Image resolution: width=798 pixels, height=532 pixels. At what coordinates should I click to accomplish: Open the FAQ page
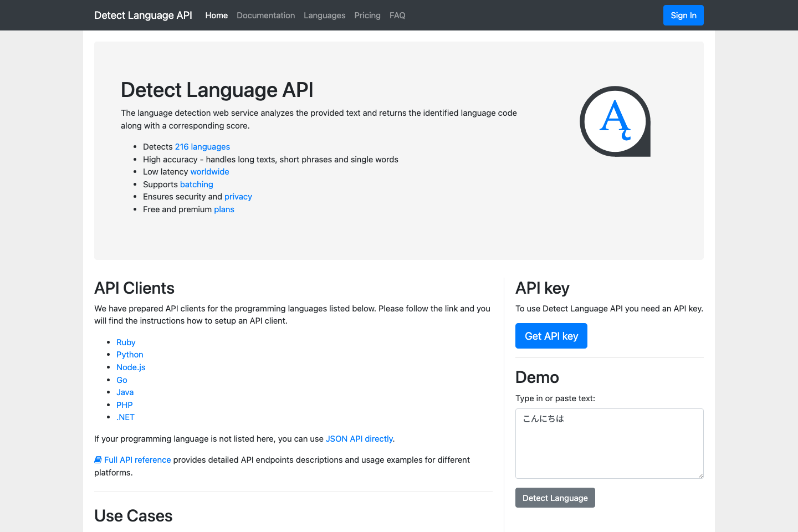pyautogui.click(x=397, y=15)
